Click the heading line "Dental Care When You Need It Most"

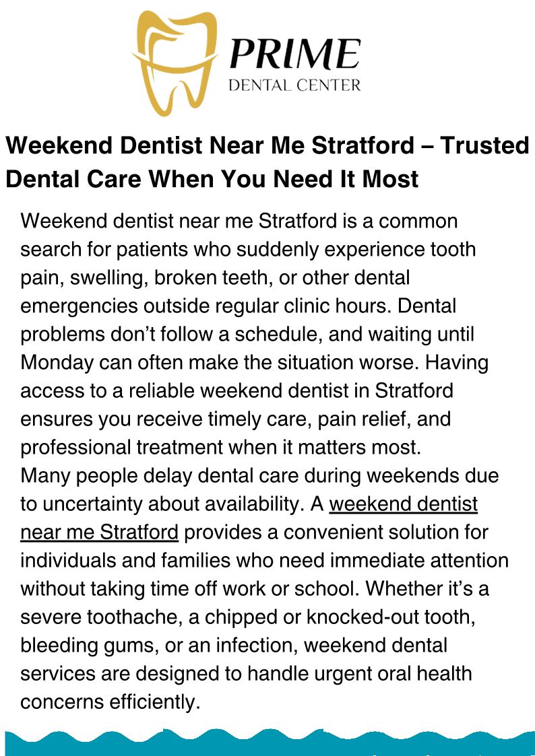point(212,179)
